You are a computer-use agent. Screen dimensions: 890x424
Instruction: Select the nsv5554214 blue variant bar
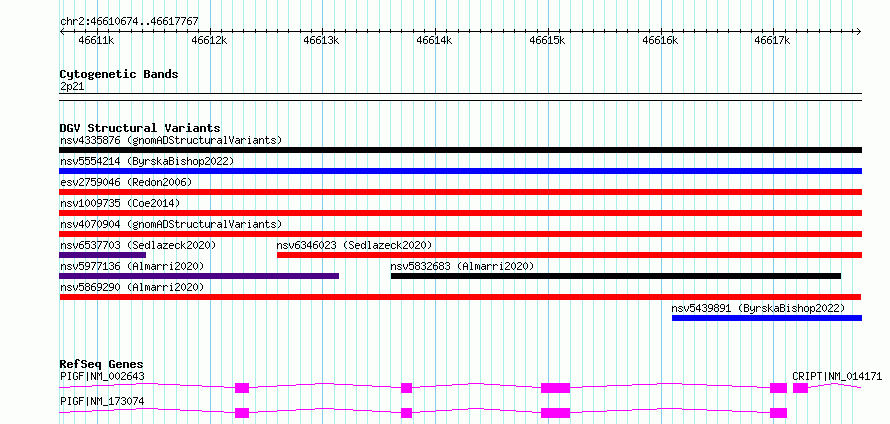(x=460, y=171)
